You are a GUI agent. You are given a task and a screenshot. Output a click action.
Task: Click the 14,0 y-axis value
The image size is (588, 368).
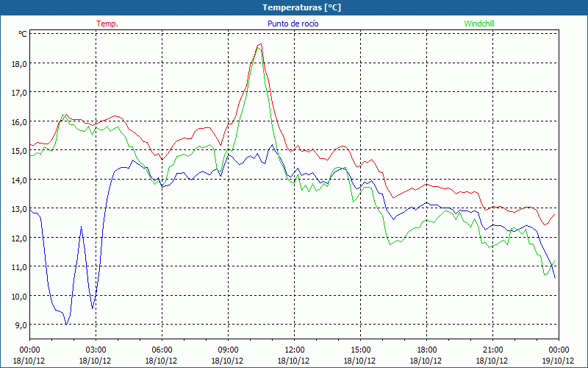(x=20, y=180)
